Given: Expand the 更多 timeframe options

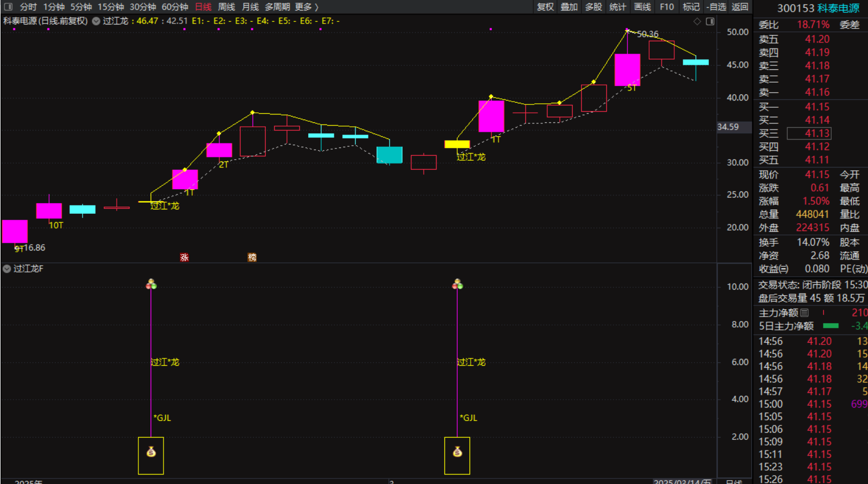Looking at the screenshot, I should click(x=306, y=7).
